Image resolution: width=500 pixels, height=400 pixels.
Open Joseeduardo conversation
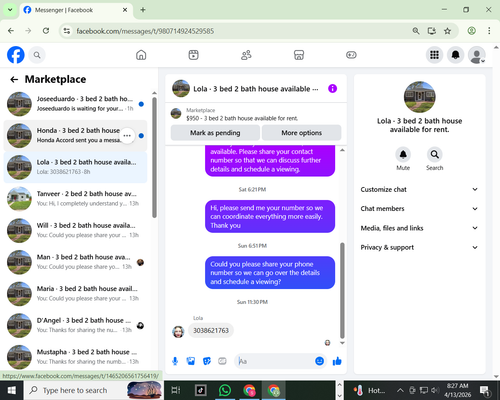point(75,104)
